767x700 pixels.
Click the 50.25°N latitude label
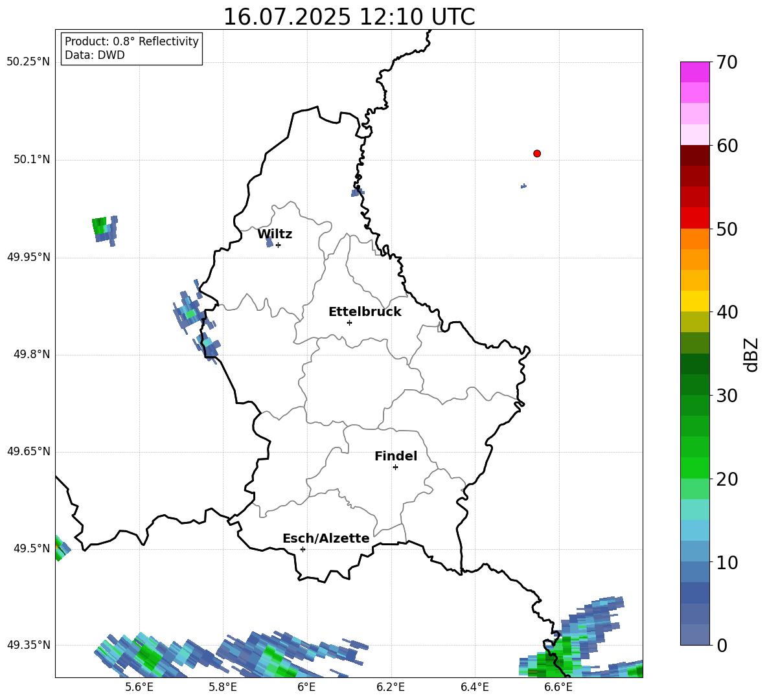coord(29,62)
